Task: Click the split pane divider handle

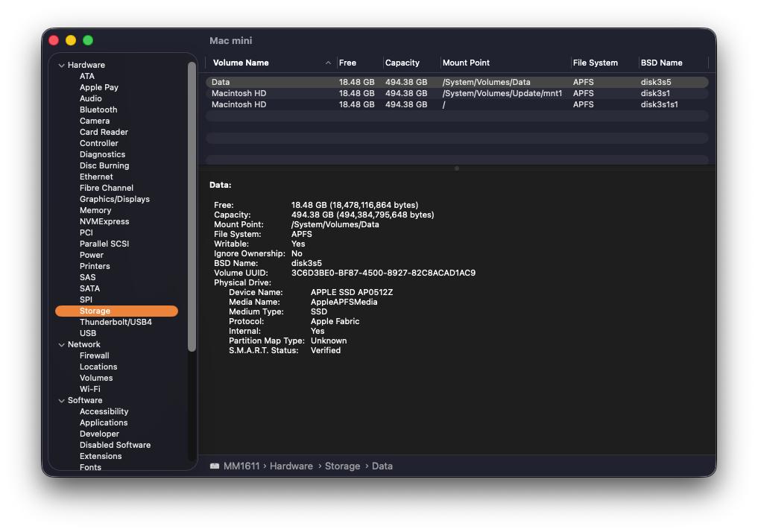Action: [x=457, y=168]
